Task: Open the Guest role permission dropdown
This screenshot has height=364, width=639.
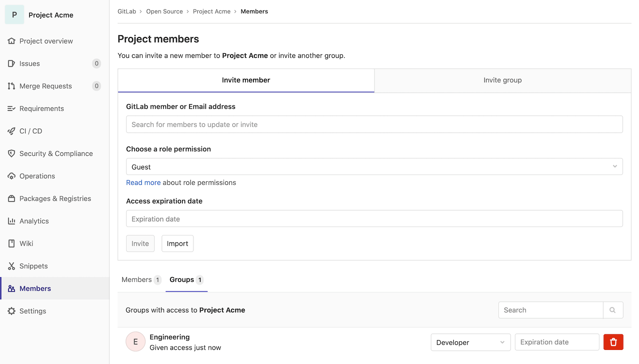Action: [x=374, y=167]
